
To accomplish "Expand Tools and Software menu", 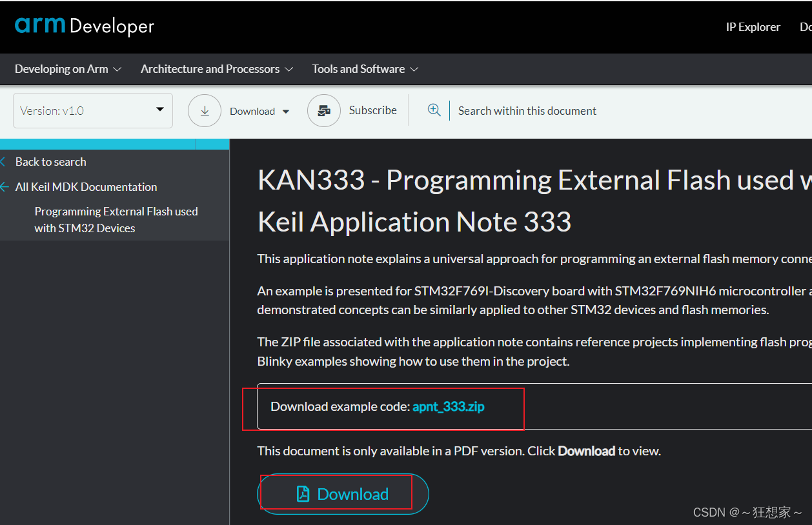I will (365, 69).
